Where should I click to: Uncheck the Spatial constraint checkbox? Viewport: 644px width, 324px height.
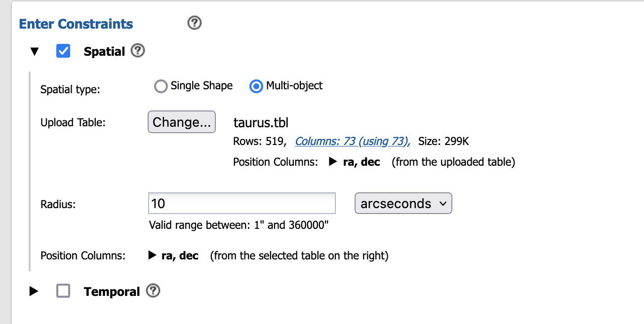pyautogui.click(x=63, y=51)
